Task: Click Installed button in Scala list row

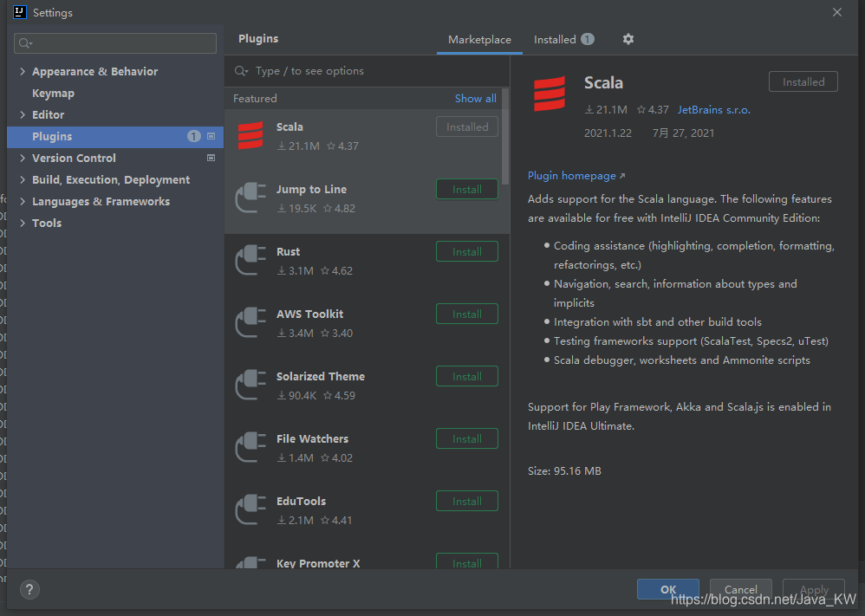Action: tap(466, 126)
